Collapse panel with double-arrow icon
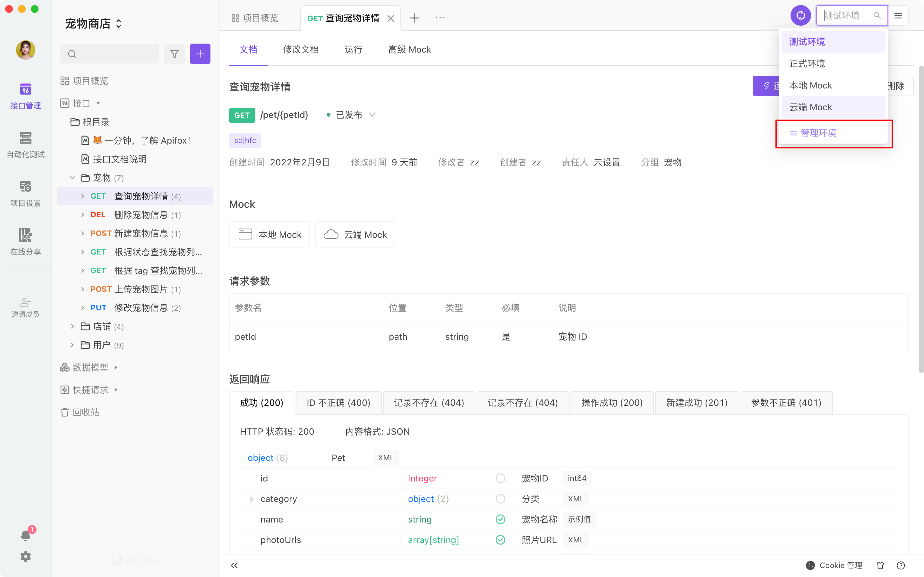This screenshot has height=577, width=924. [235, 565]
